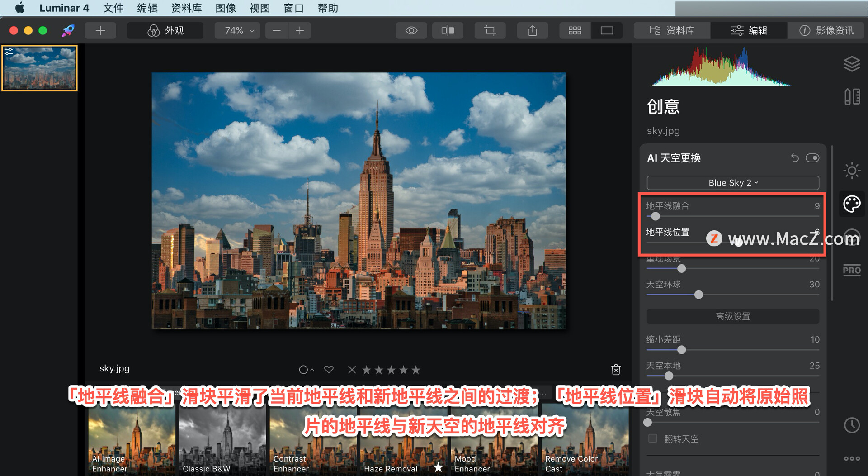Toggle the AI 天空更换 filter switch
The width and height of the screenshot is (868, 476).
812,157
